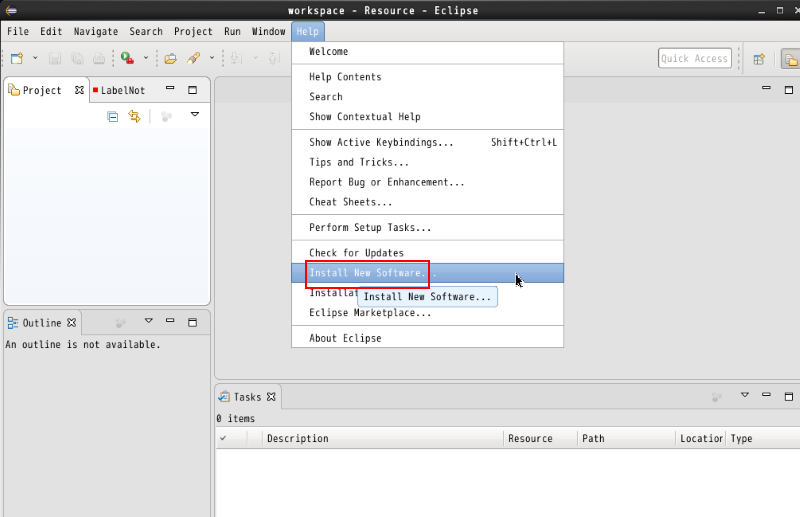Open the Search menu in menu bar
800x517 pixels.
coord(146,32)
